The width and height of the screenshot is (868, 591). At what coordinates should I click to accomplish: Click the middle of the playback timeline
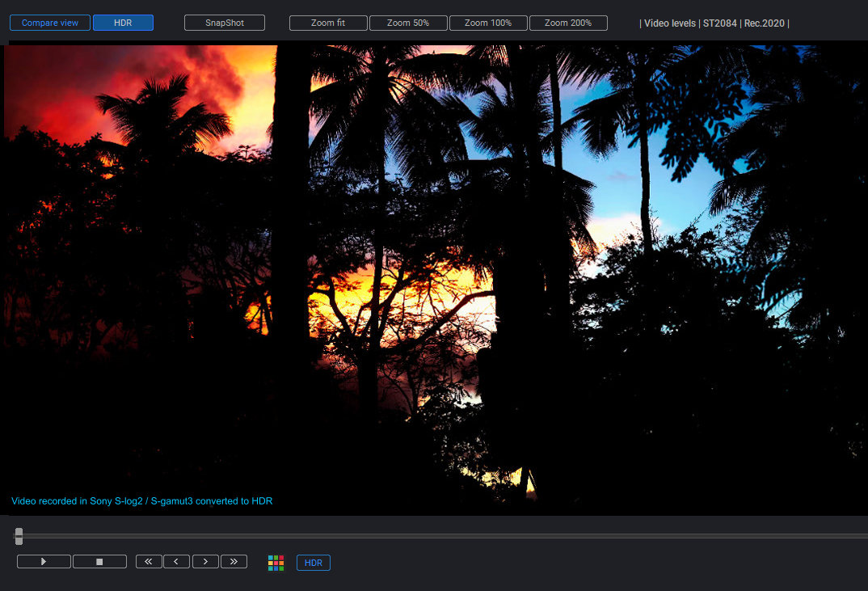[443, 536]
